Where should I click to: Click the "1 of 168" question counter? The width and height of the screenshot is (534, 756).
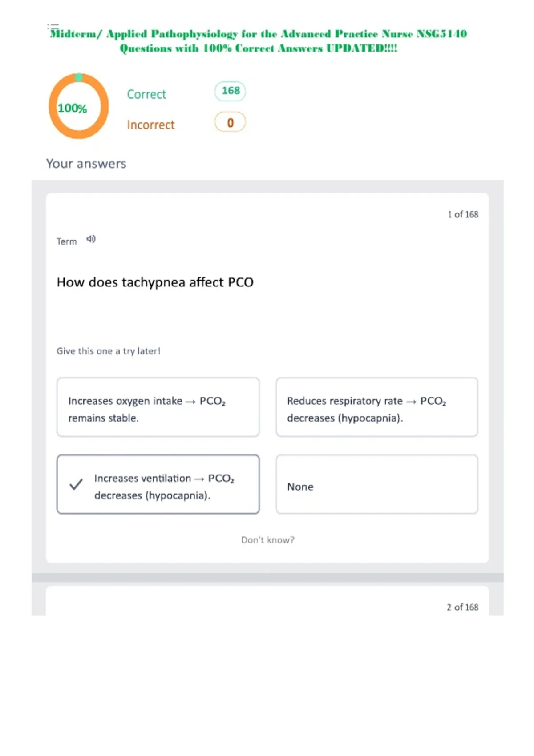(463, 214)
